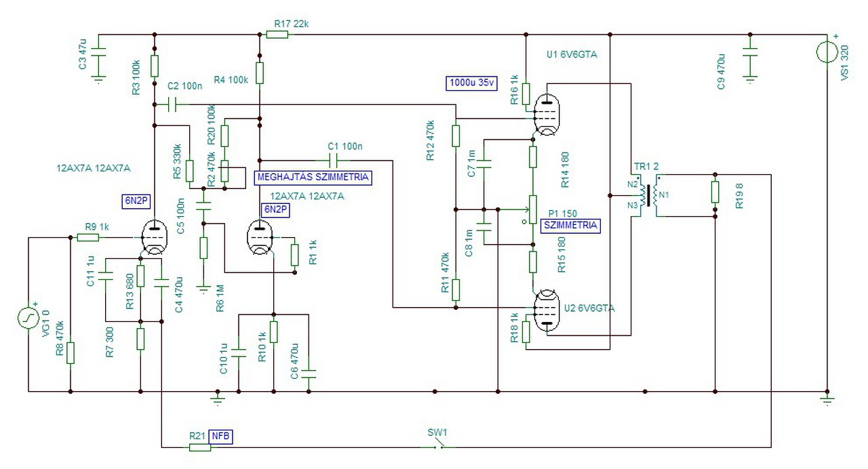Click the NFB label box
868x469 pixels.
[x=220, y=437]
